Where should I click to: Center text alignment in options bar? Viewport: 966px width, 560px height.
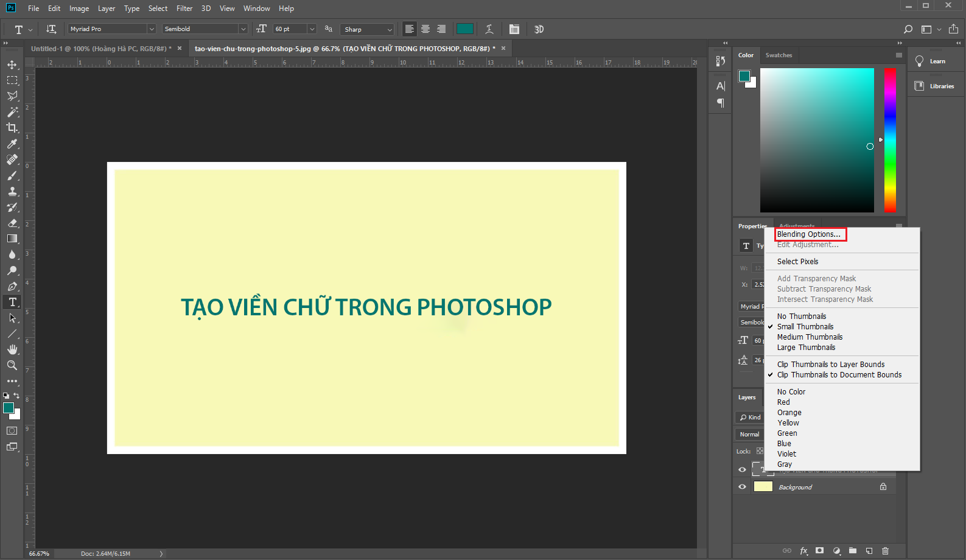click(425, 29)
